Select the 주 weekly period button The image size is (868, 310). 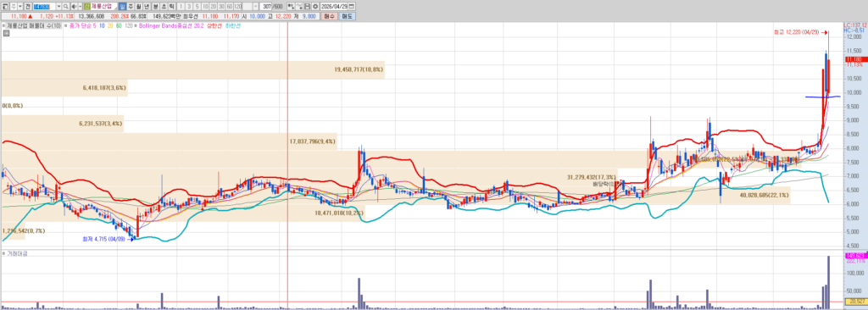(130, 6)
